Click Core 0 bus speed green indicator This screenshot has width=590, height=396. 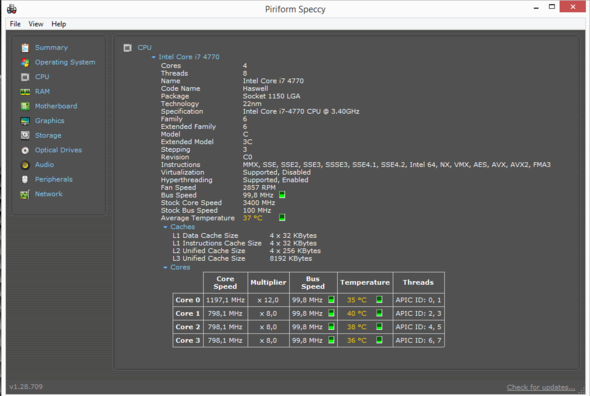[331, 300]
